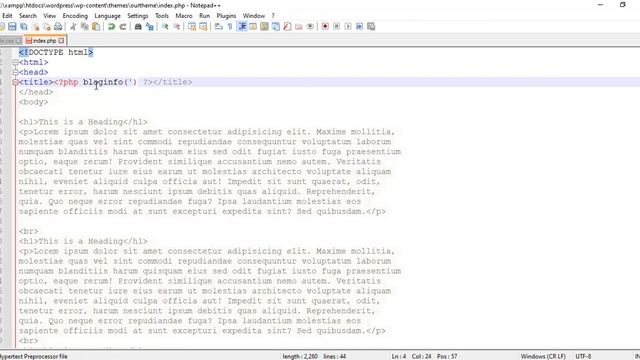This screenshot has width=640, height=360.
Task: Stop macro recording button
Action: pyautogui.click(x=337, y=27)
